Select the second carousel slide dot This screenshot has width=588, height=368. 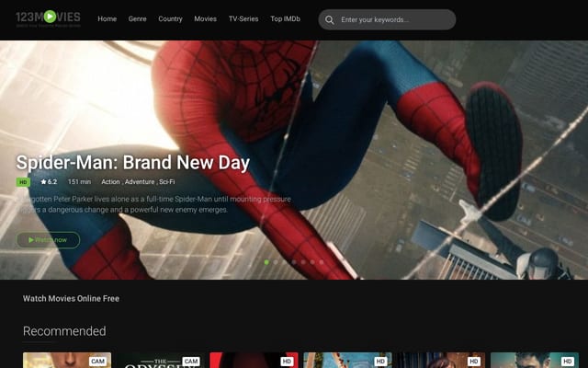[276, 262]
